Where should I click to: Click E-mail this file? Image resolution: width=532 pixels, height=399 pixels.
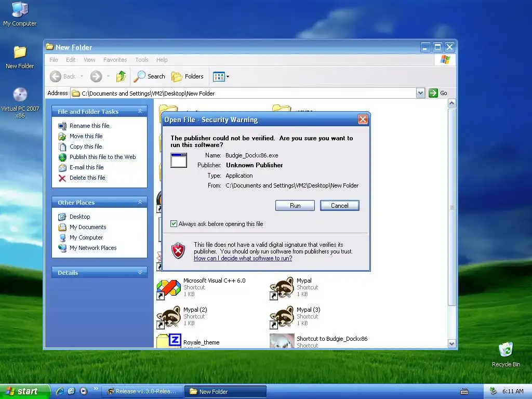point(87,167)
